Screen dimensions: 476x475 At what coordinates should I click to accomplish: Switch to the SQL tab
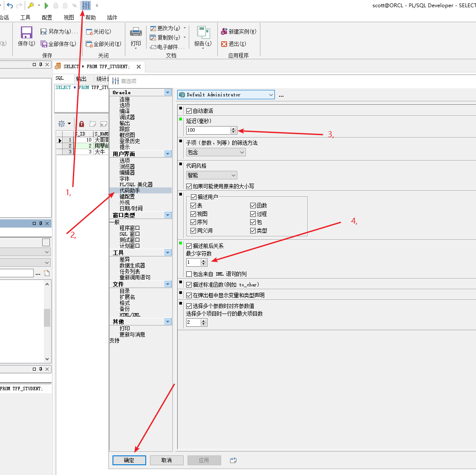point(60,78)
